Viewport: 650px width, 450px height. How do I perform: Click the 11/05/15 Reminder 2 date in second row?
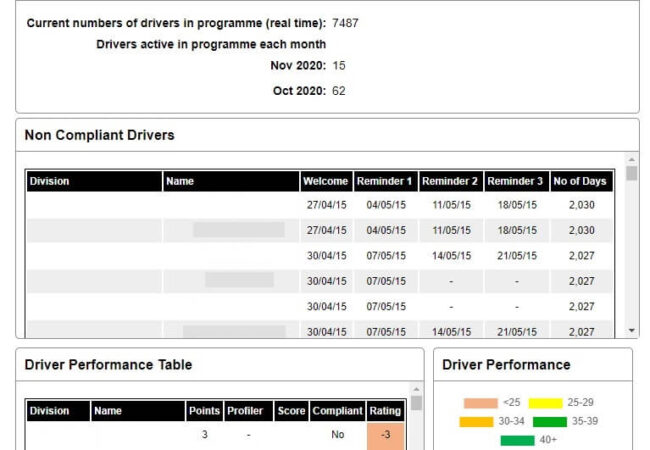[x=451, y=230]
